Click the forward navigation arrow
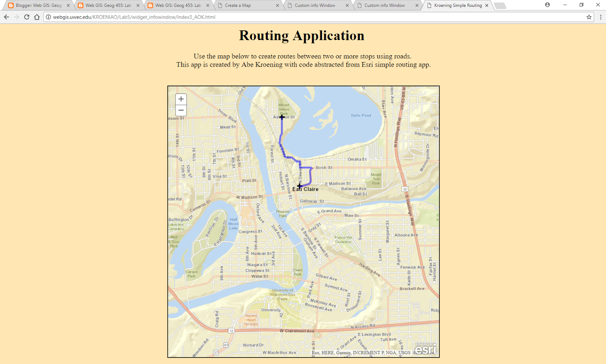This screenshot has height=364, width=606. [16, 17]
